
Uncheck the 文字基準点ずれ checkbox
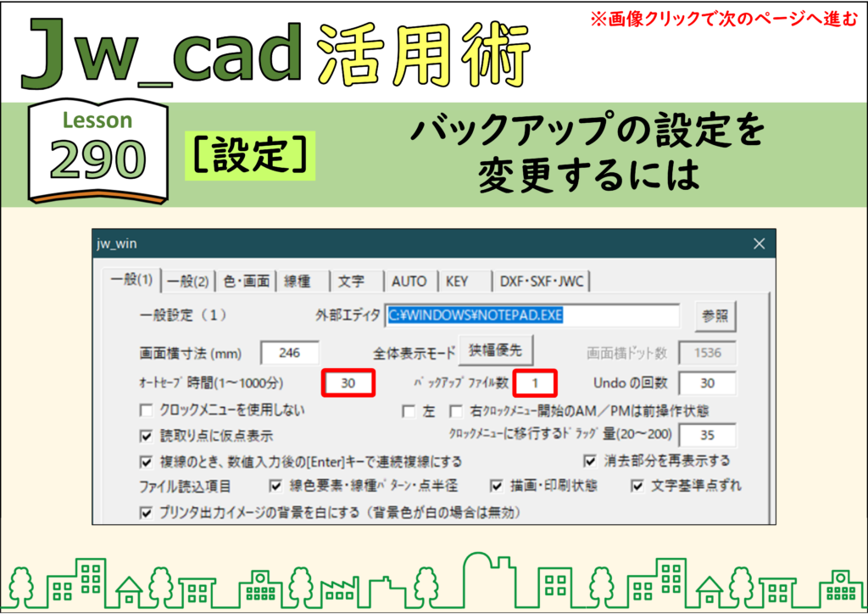(x=637, y=486)
